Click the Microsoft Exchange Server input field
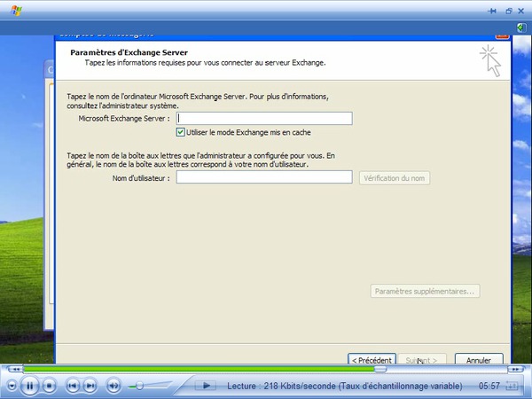The height and width of the screenshot is (399, 532). 264,119
